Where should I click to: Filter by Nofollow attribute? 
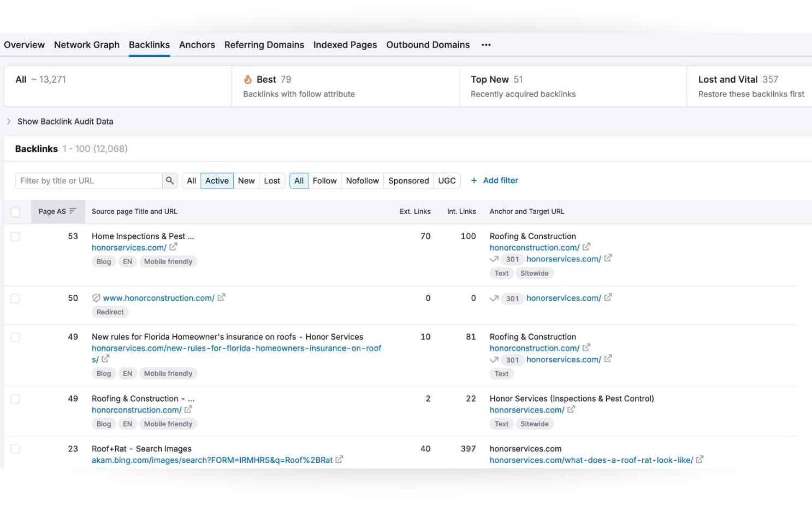tap(363, 181)
